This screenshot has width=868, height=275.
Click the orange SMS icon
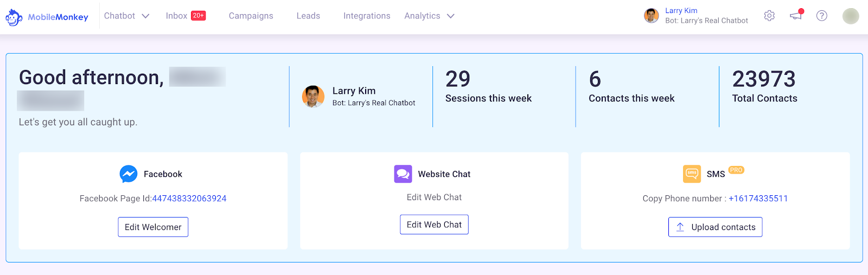point(692,174)
